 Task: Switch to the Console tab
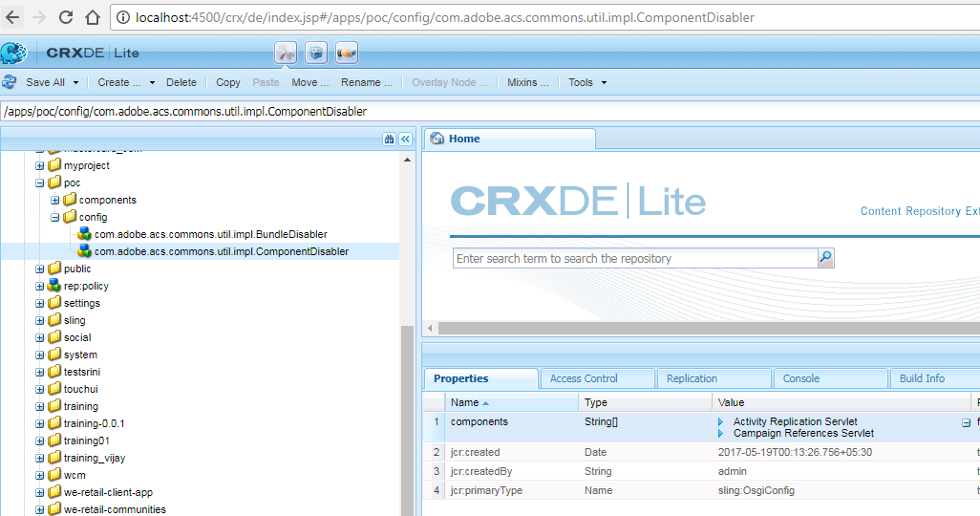pyautogui.click(x=831, y=378)
